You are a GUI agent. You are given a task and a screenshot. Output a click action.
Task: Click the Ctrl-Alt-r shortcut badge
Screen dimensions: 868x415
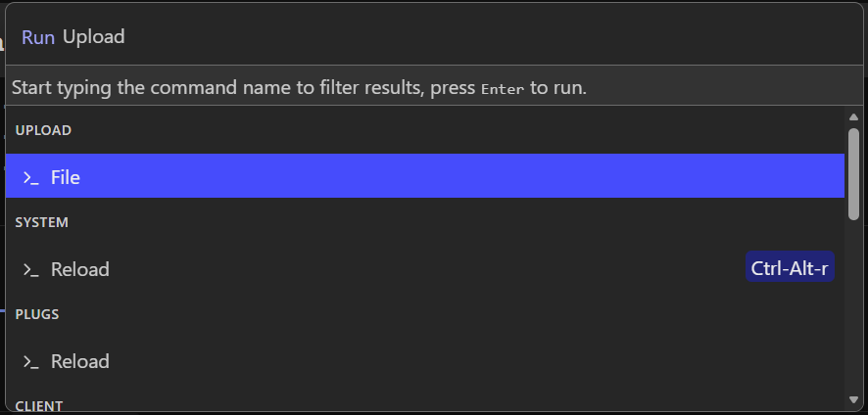point(790,268)
